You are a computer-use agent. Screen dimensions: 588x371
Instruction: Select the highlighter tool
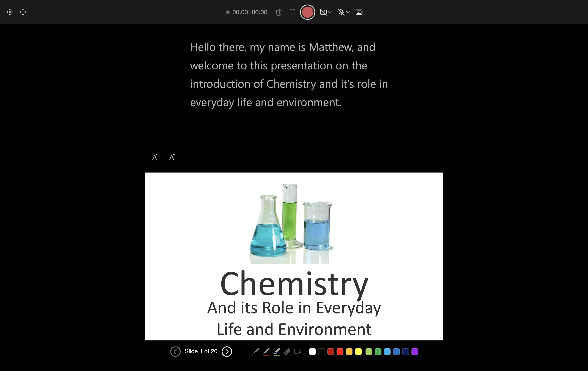click(277, 352)
